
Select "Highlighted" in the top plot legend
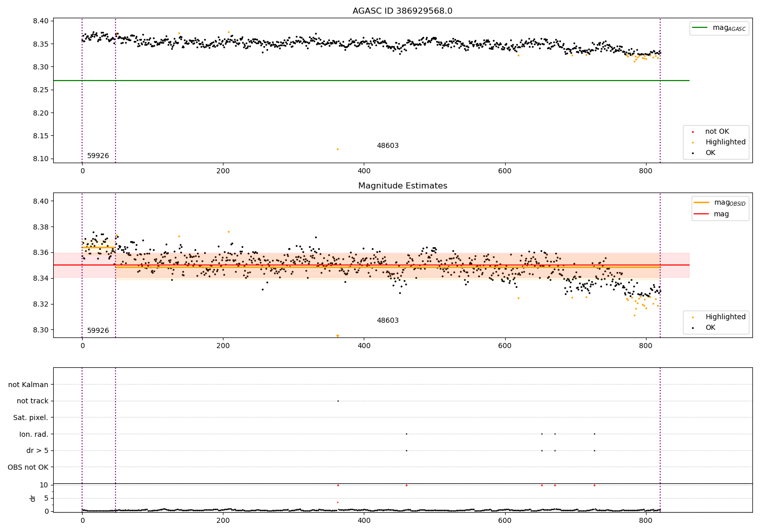click(x=726, y=142)
